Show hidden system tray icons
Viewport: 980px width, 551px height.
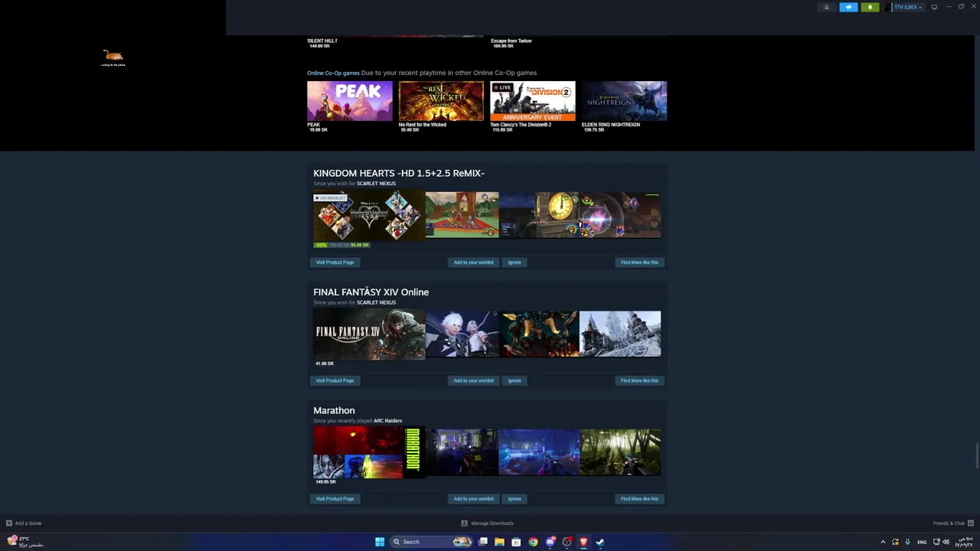883,542
